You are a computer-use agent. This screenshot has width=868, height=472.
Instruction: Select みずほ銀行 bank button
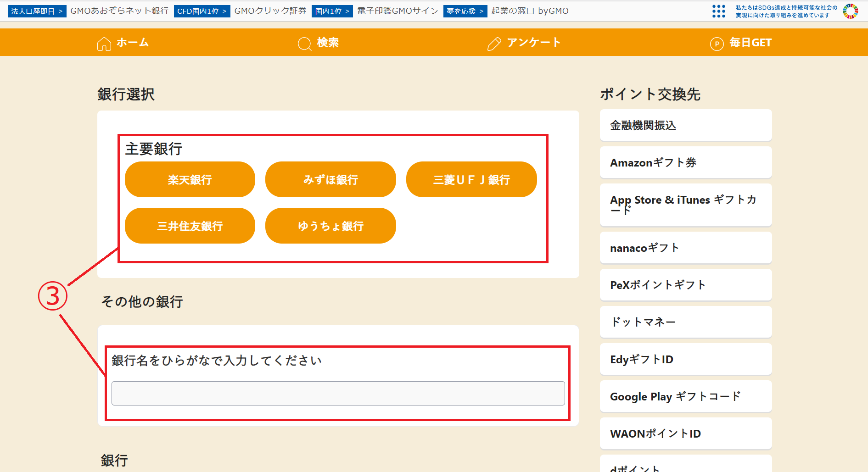point(330,179)
